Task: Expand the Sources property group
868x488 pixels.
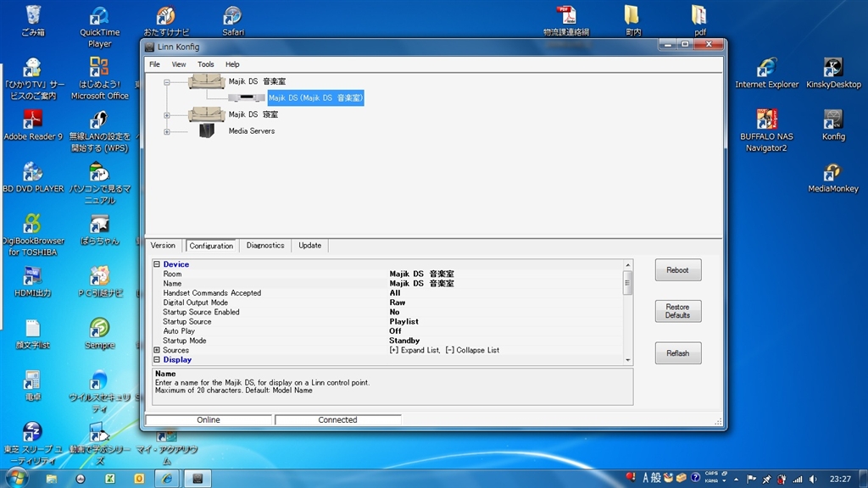Action: pyautogui.click(x=157, y=350)
